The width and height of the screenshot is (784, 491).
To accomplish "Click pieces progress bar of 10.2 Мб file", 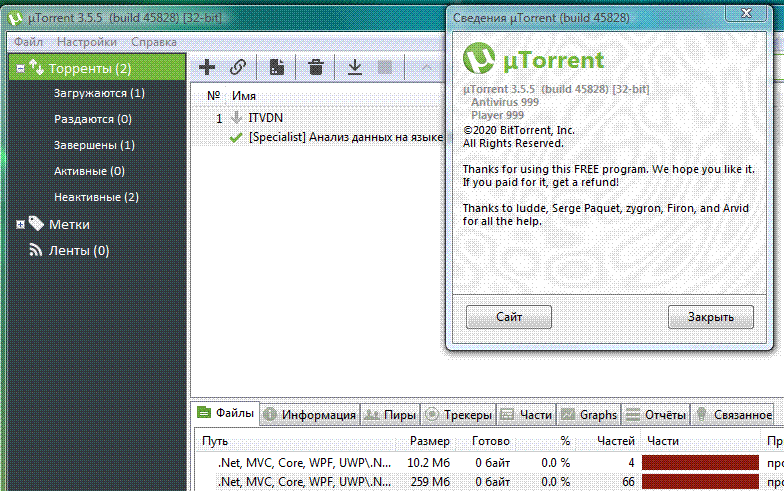I will [700, 462].
